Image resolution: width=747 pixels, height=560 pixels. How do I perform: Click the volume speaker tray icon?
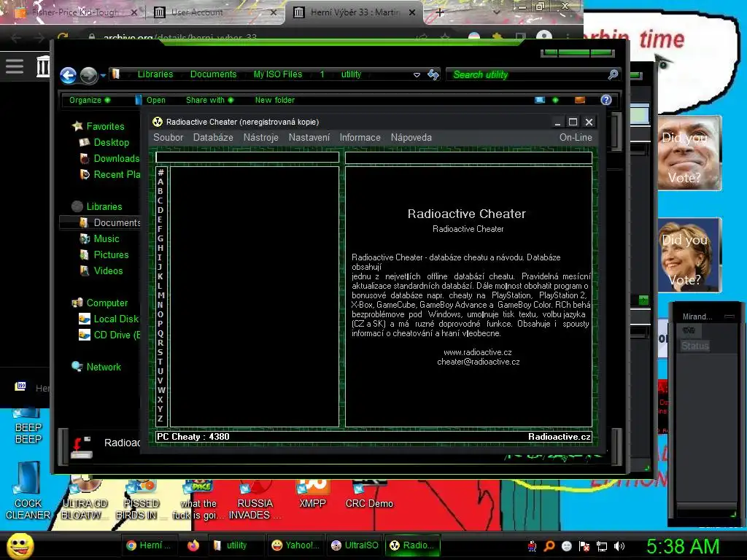pos(619,546)
